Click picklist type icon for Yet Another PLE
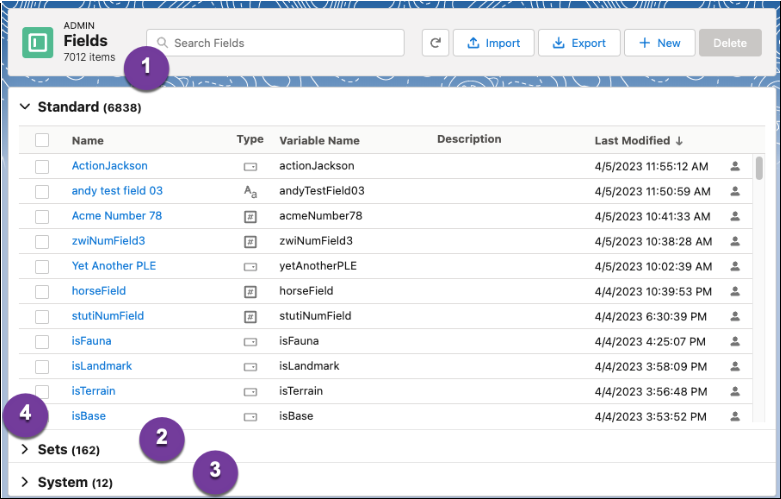Screen dimensions: 781x499 [x=250, y=267]
